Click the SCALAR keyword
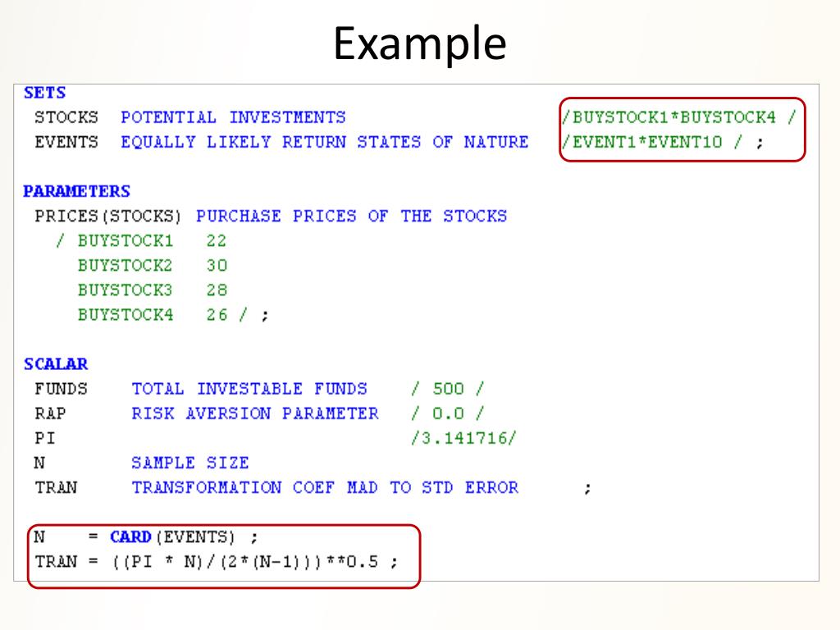840x630 pixels. tap(56, 364)
